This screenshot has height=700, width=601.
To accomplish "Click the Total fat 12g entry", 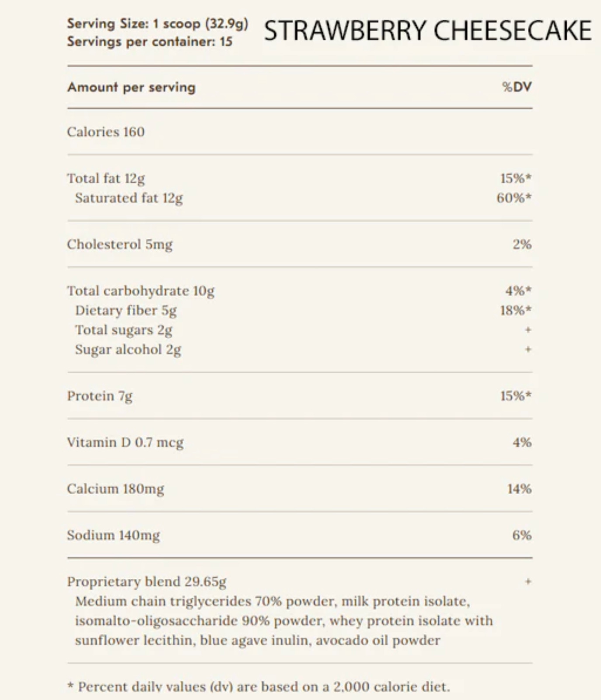I will [106, 178].
